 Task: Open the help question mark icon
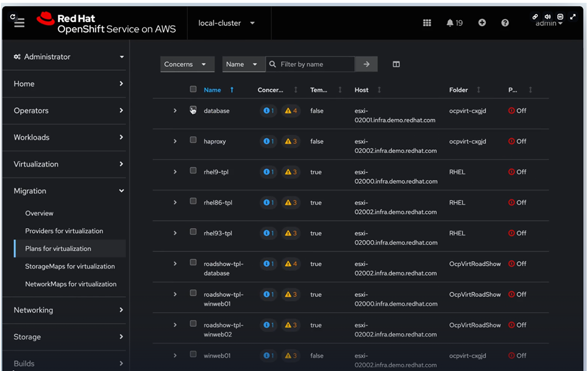(505, 23)
